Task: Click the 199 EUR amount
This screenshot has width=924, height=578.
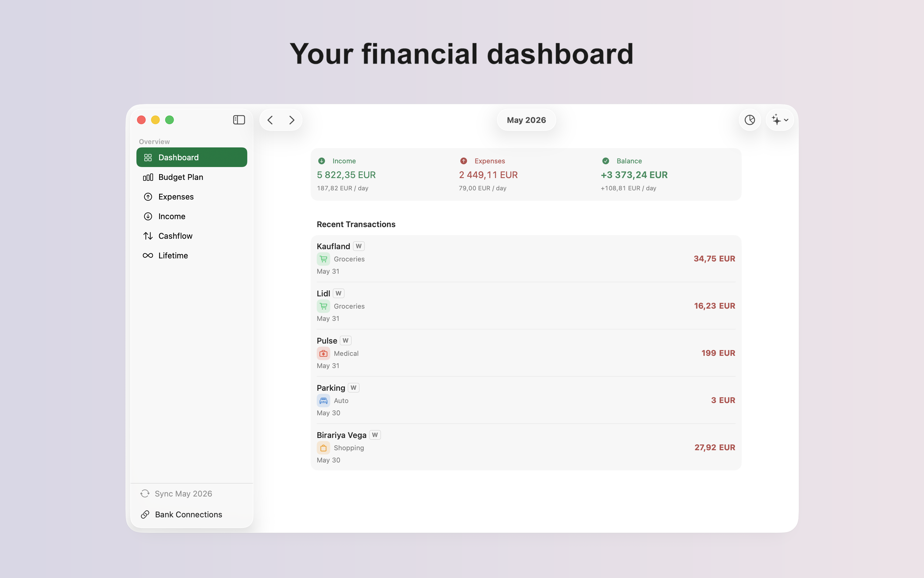Action: click(718, 353)
